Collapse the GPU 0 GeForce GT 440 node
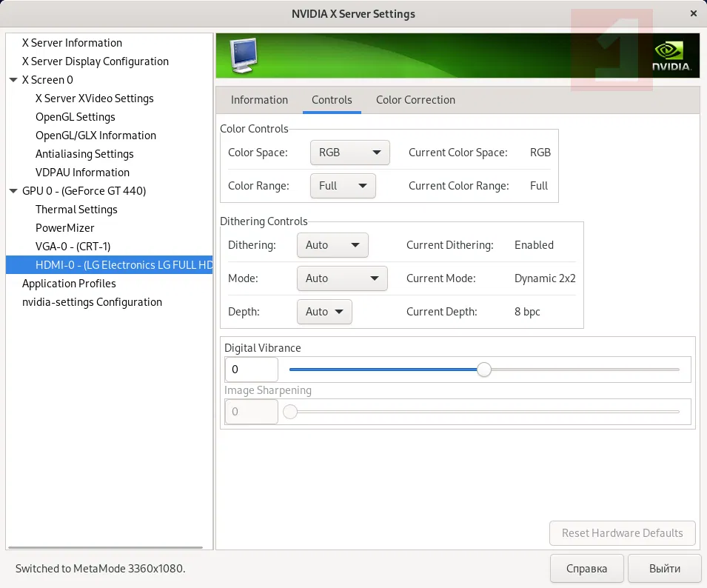This screenshot has width=707, height=588. click(x=13, y=191)
